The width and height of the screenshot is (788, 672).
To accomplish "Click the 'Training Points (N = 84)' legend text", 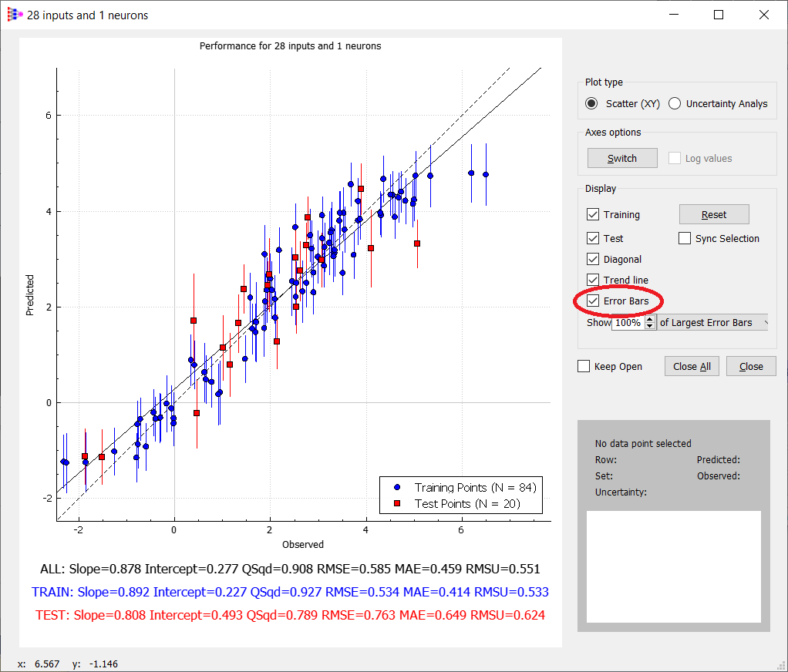I will 476,487.
